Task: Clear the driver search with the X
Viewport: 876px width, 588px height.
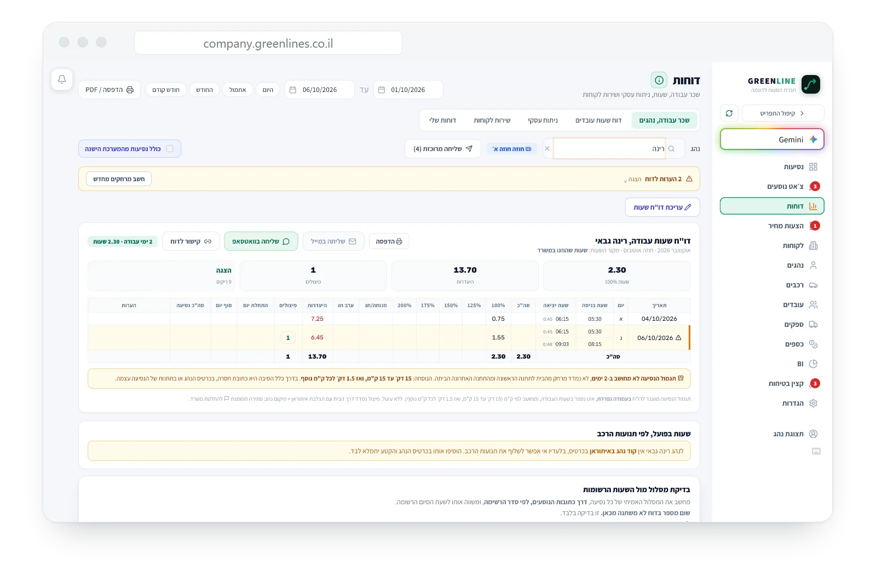Action: tap(547, 148)
